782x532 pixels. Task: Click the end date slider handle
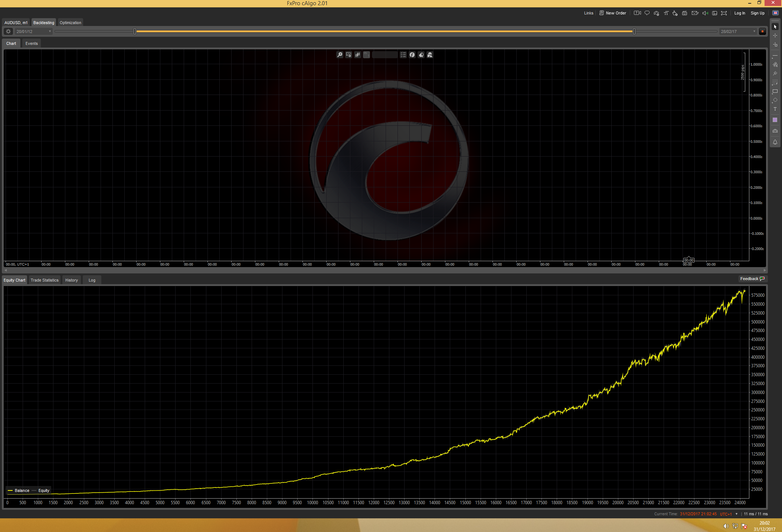coord(634,32)
